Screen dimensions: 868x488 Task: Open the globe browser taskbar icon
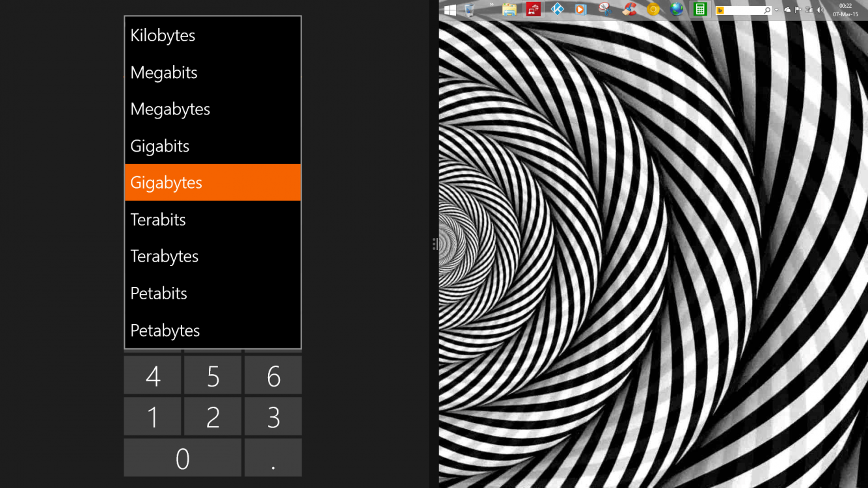677,10
